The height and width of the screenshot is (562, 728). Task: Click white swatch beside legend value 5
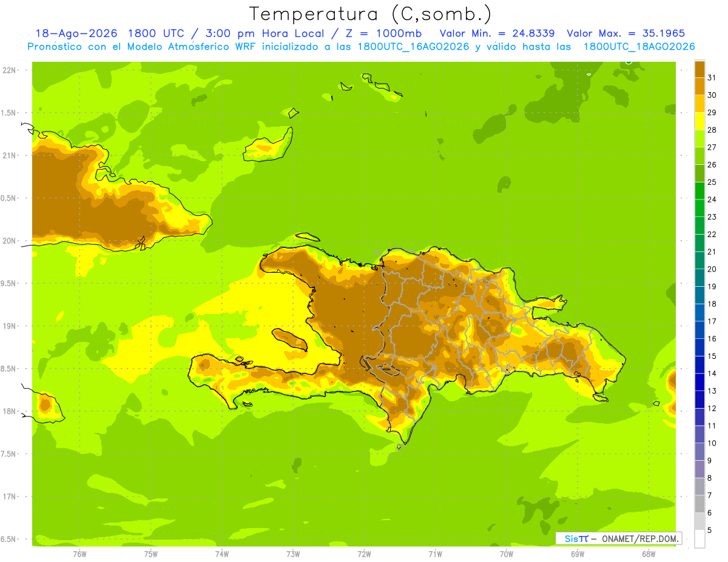tap(700, 538)
